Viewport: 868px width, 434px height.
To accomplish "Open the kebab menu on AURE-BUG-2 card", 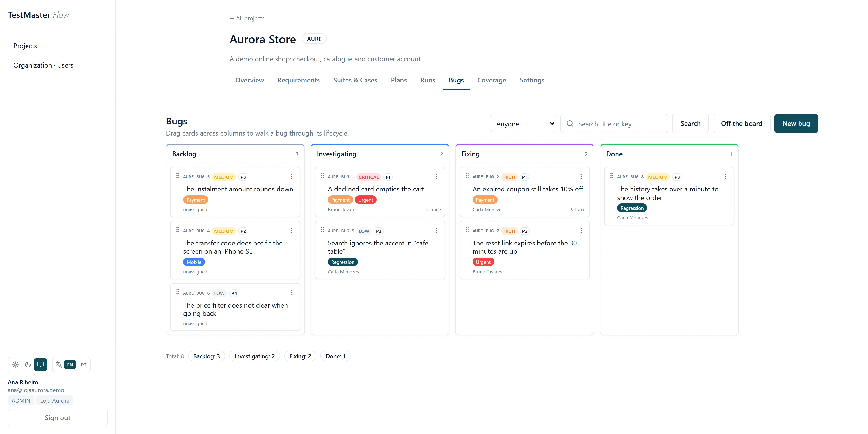I will pyautogui.click(x=581, y=176).
